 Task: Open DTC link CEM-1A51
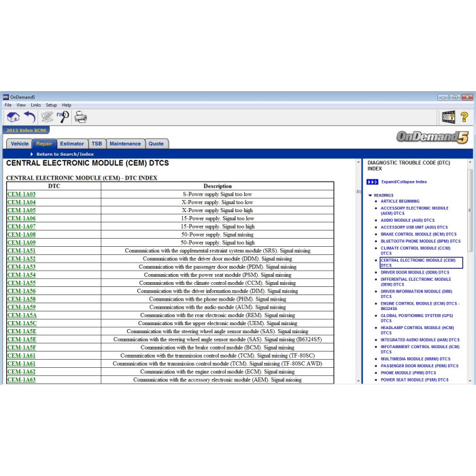pos(21,250)
